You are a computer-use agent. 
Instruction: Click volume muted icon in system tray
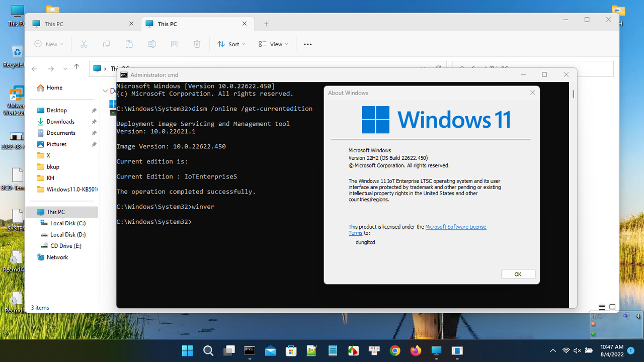click(577, 350)
